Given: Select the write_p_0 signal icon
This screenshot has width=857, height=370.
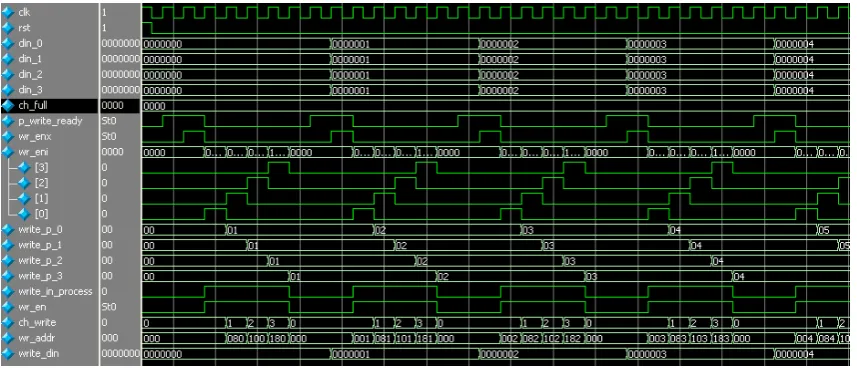Looking at the screenshot, I should point(8,230).
